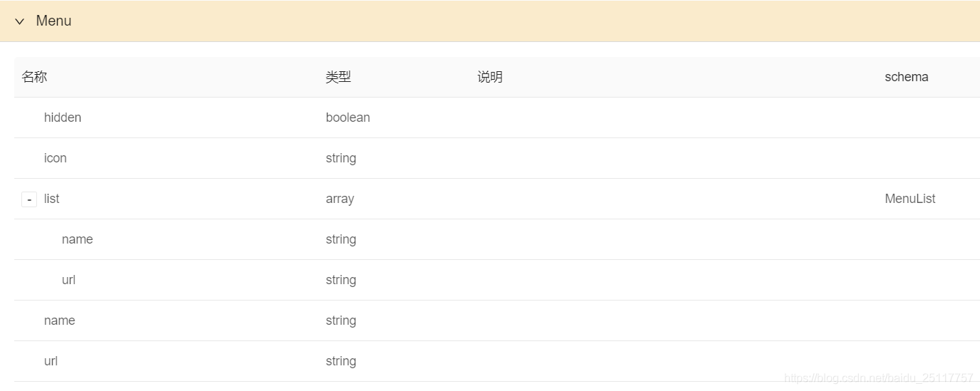The image size is (980, 391).
Task: Click the 名称 column header
Action: 34,77
